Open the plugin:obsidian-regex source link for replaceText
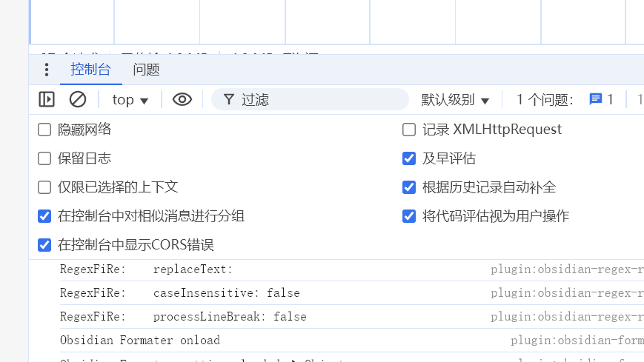 (566, 269)
